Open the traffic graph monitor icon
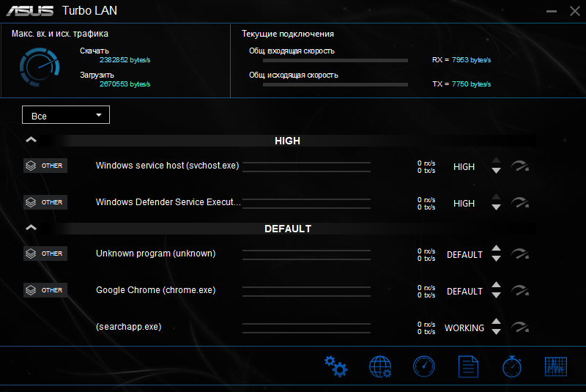The height and width of the screenshot is (392, 586). point(556,366)
